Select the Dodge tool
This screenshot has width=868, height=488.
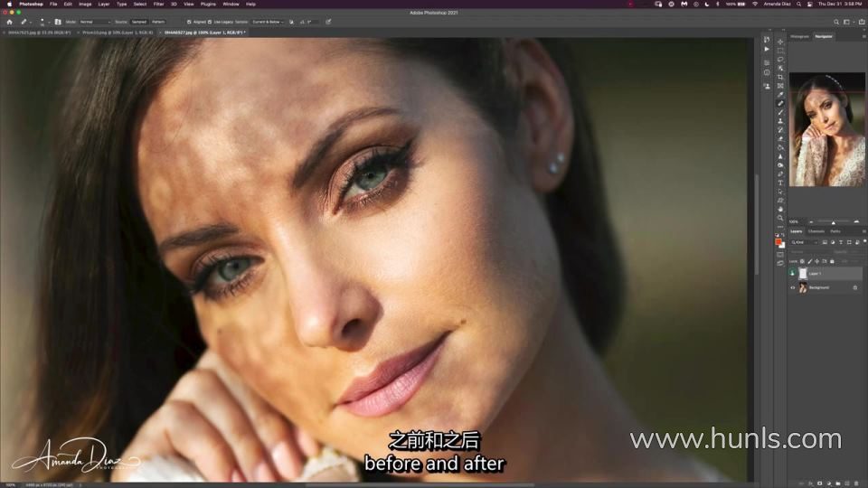coord(780,164)
